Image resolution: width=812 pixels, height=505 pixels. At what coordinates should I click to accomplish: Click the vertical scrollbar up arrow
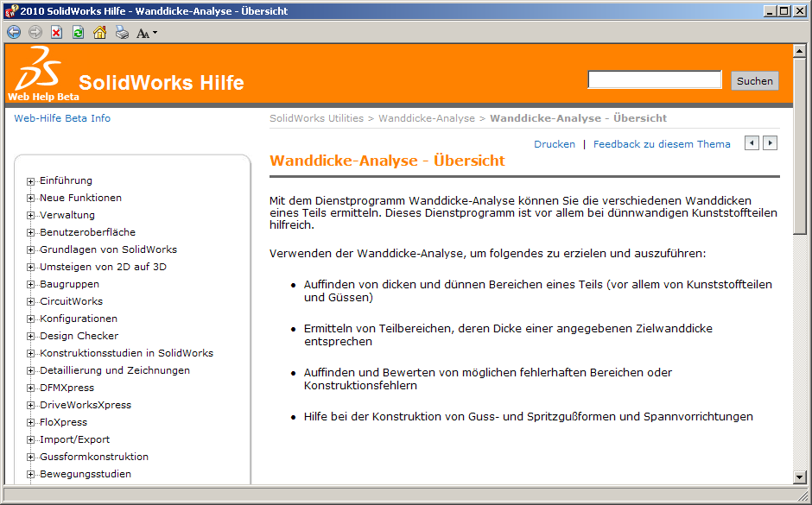click(x=800, y=51)
